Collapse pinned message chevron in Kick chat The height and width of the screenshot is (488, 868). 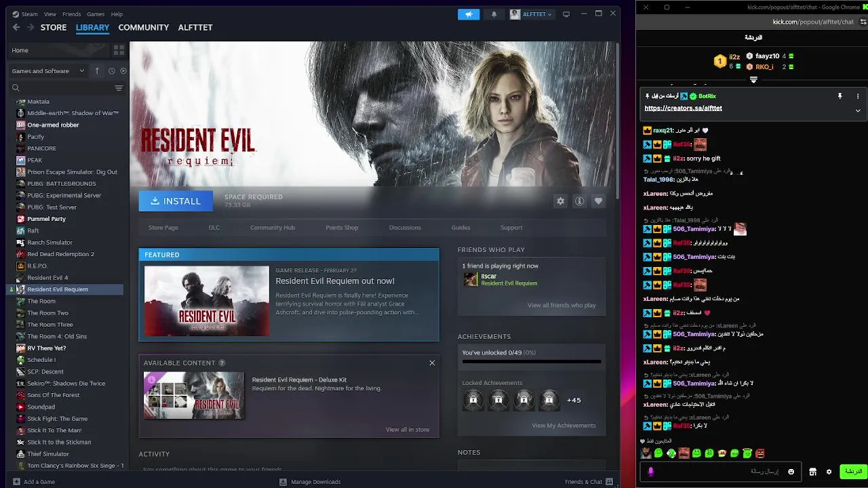858,110
